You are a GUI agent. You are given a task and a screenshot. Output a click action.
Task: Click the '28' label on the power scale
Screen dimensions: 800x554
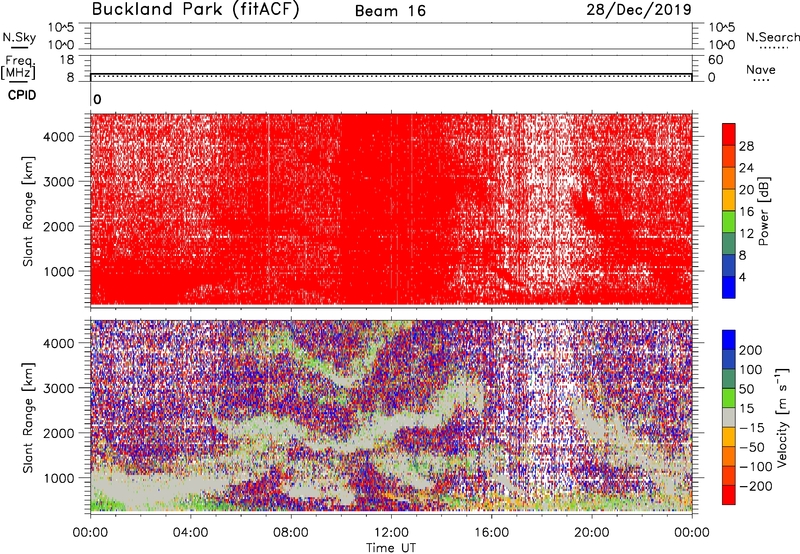pos(746,146)
